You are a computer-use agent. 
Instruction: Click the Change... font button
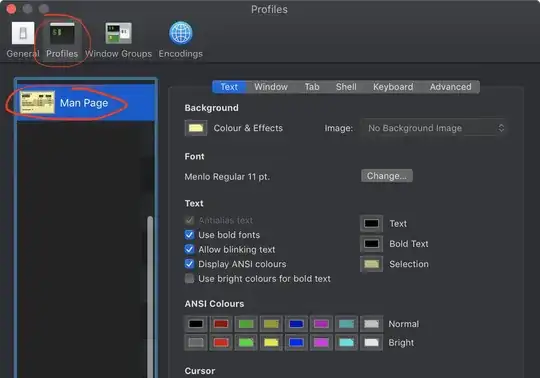[387, 176]
